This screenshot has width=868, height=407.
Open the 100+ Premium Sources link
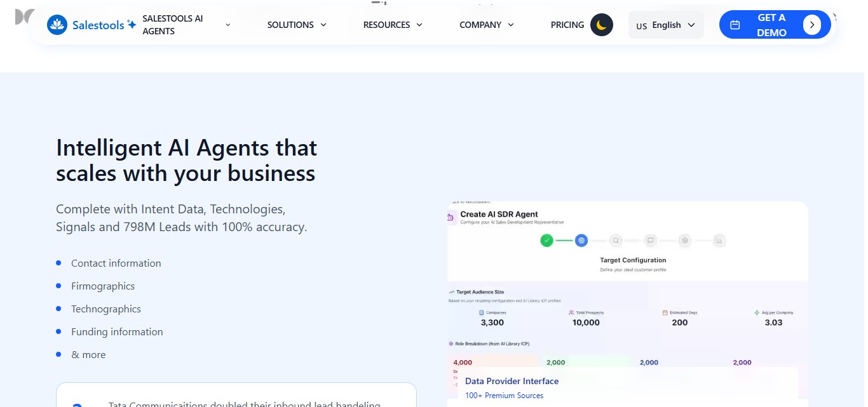(504, 395)
